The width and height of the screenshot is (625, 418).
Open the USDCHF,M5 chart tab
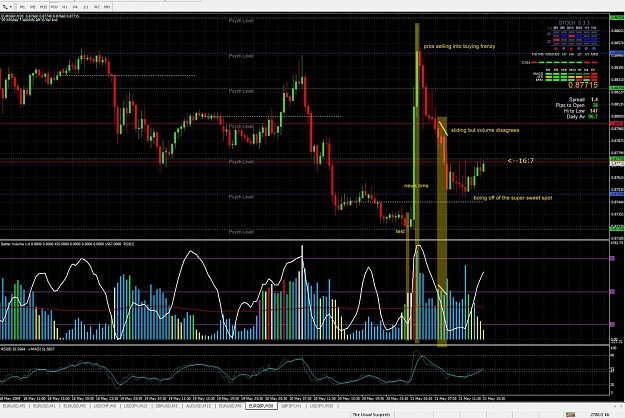click(105, 406)
